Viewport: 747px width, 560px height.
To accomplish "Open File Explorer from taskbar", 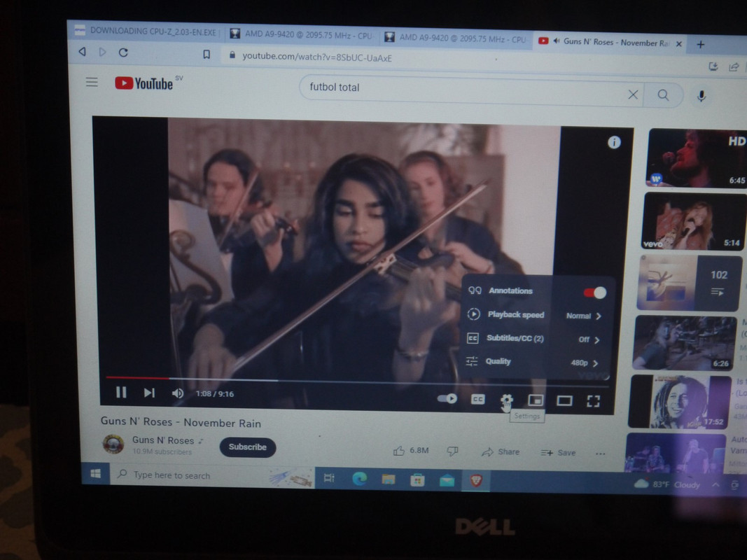I will coord(389,479).
